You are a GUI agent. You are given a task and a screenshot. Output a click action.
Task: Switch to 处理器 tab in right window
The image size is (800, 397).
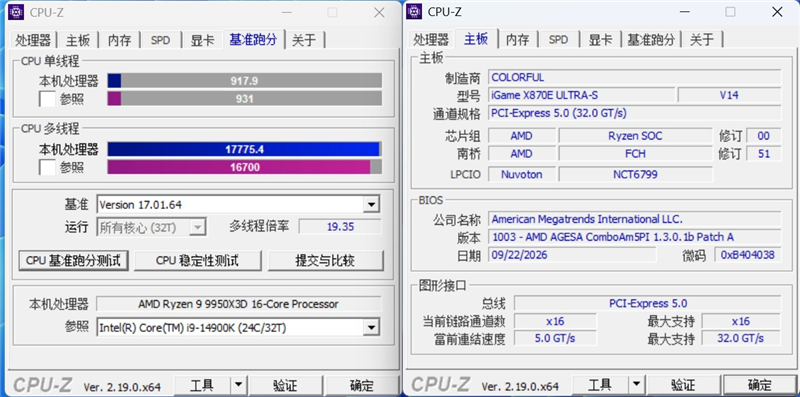coord(431,40)
